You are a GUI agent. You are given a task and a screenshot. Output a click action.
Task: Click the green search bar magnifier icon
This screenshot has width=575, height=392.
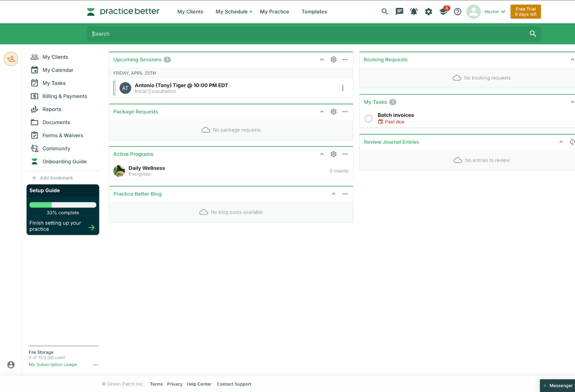pos(533,34)
